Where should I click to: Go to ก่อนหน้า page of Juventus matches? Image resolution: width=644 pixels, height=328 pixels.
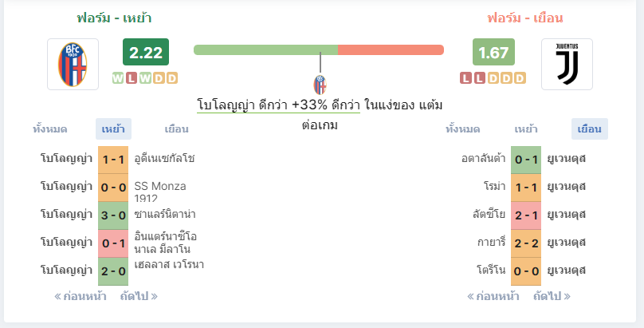pos(493,296)
